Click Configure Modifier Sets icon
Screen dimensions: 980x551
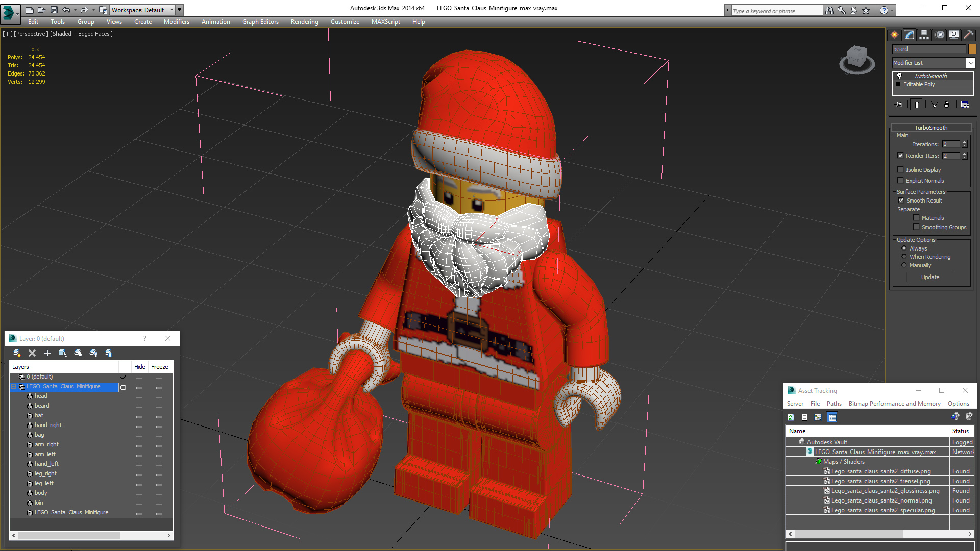(965, 105)
